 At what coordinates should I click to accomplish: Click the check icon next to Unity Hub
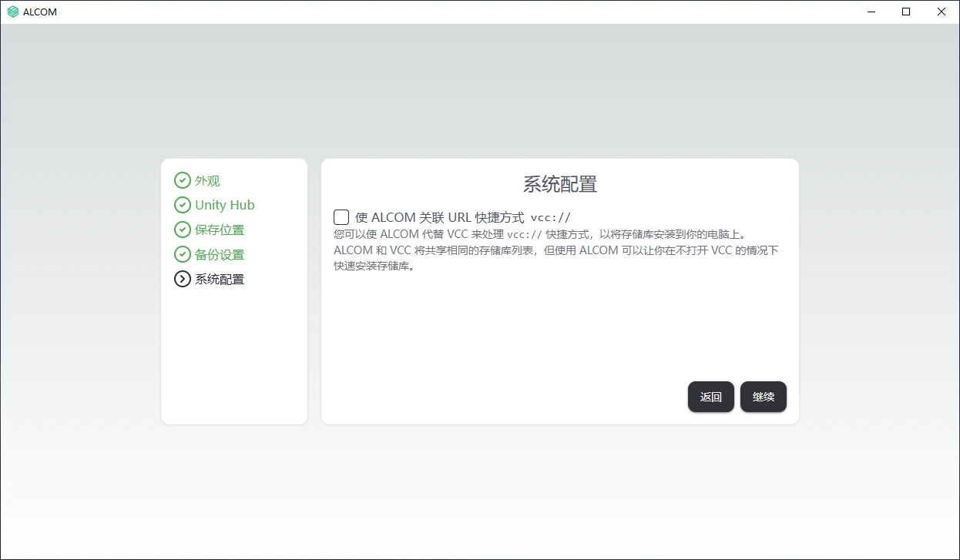(183, 205)
